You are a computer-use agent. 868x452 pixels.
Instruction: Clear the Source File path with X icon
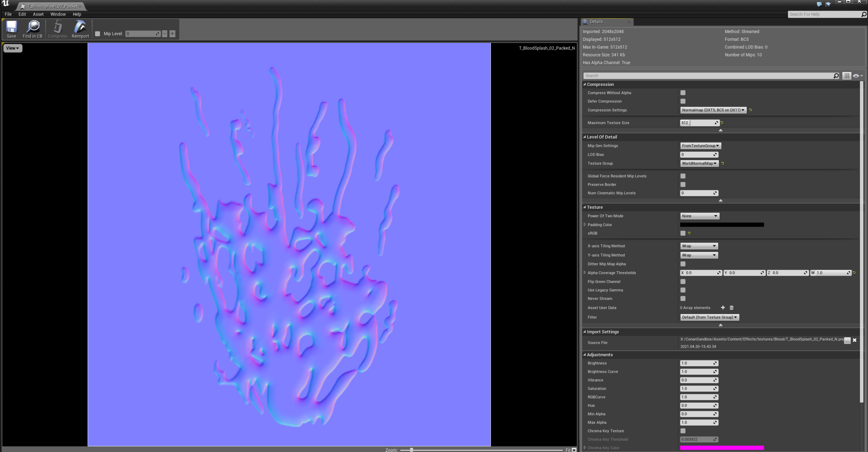(855, 340)
